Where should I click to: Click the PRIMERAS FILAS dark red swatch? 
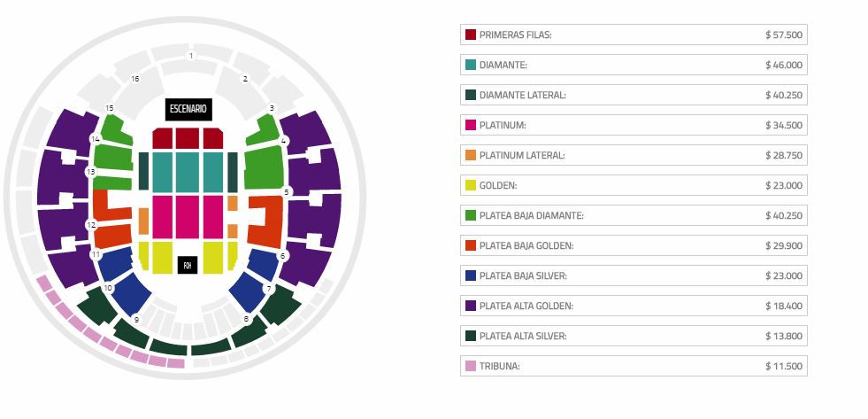point(470,35)
